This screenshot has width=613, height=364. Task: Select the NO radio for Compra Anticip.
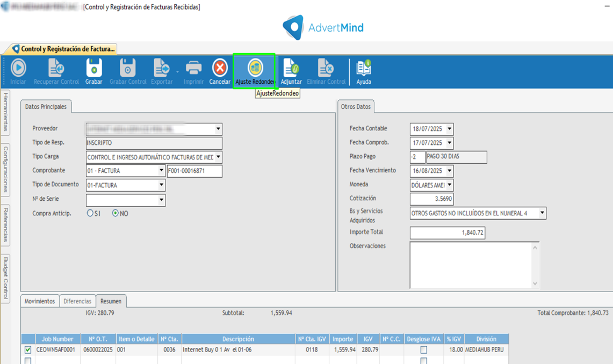pyautogui.click(x=116, y=213)
